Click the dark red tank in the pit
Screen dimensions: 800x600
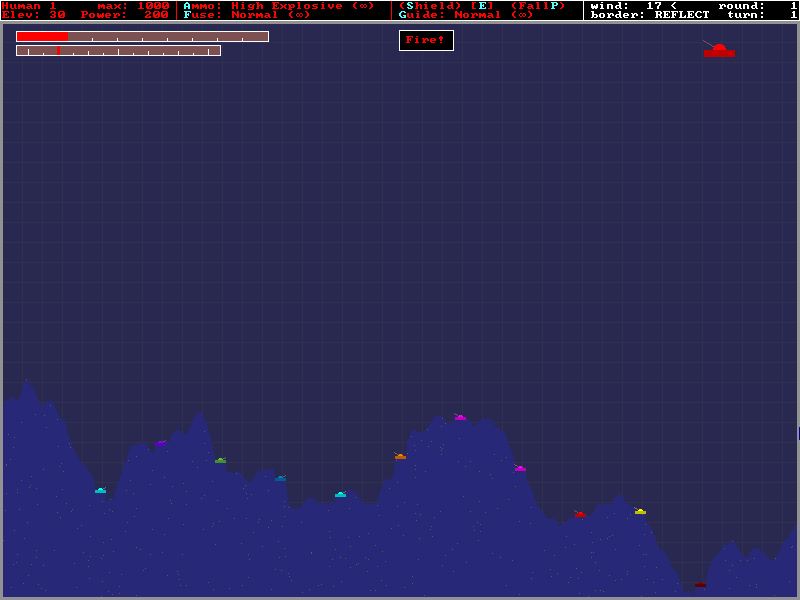(700, 584)
